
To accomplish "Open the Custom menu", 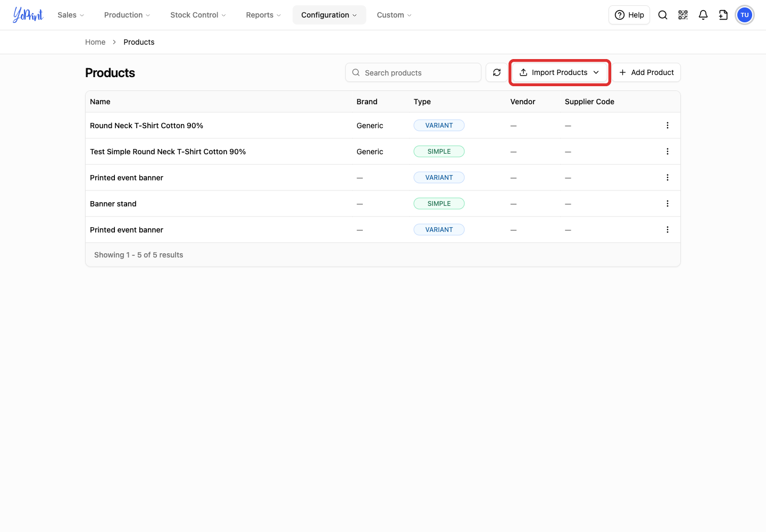I will click(x=394, y=15).
